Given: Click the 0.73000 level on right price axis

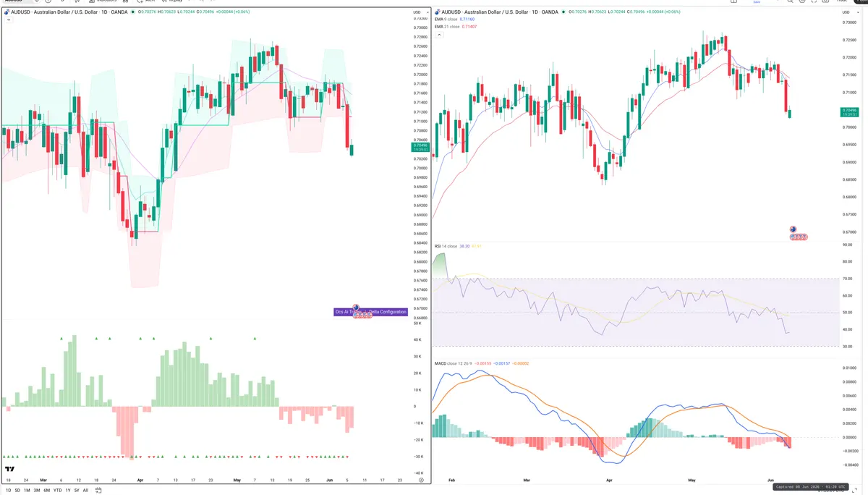Looking at the screenshot, I should [x=848, y=23].
